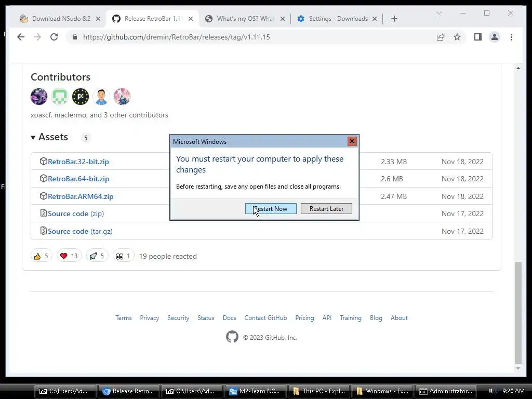Click the scrollbar up arrow

click(518, 68)
